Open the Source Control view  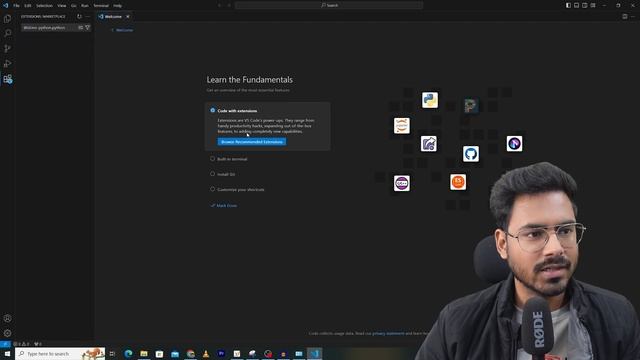pyautogui.click(x=7, y=49)
